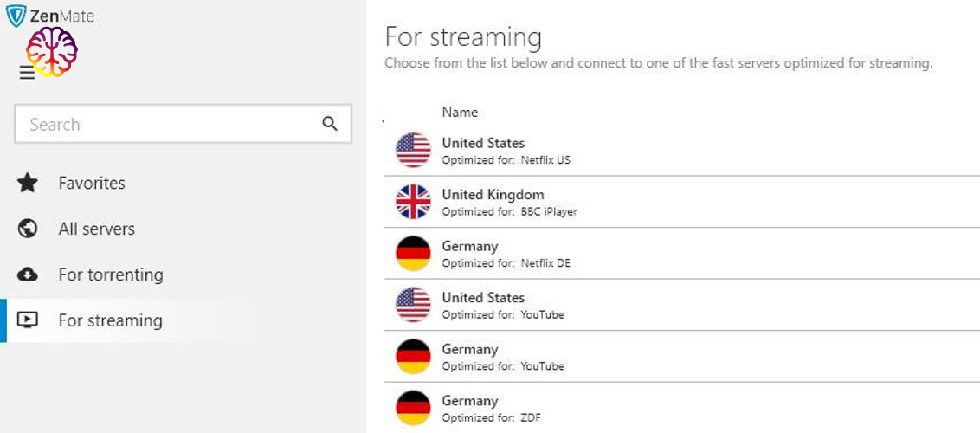Focus the Search input field
The width and height of the screenshot is (980, 433).
(x=184, y=124)
